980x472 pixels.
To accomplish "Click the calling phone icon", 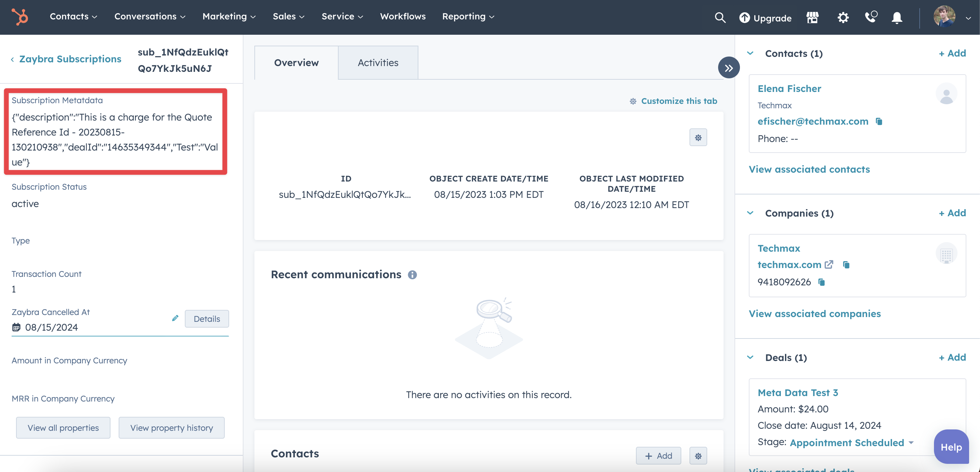I will coord(870,17).
